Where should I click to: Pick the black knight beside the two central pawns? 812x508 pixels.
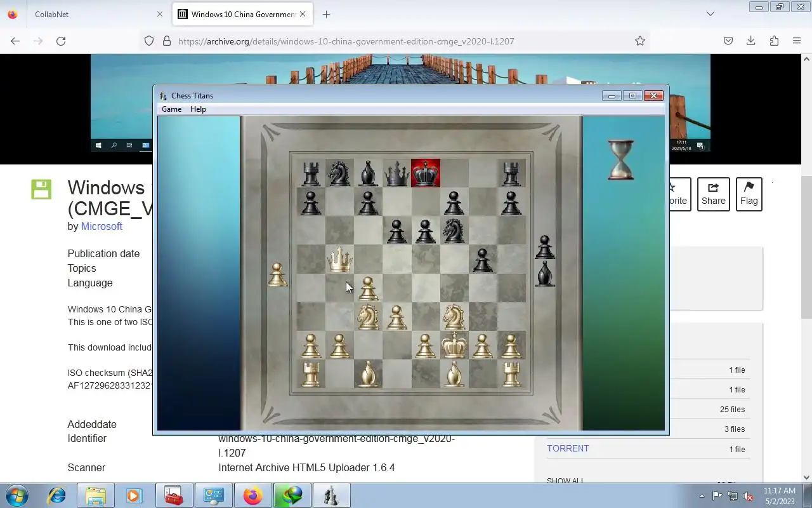454,231
